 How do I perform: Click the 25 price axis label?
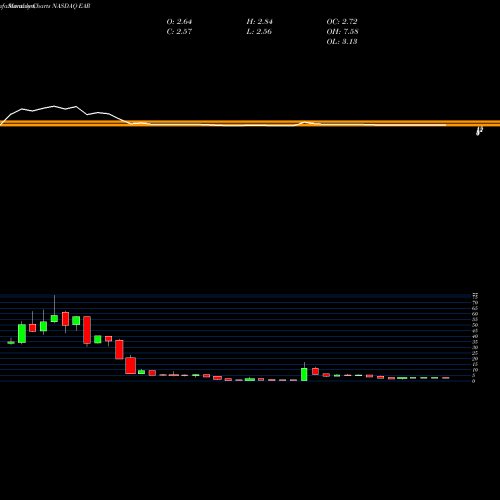tap(475, 353)
